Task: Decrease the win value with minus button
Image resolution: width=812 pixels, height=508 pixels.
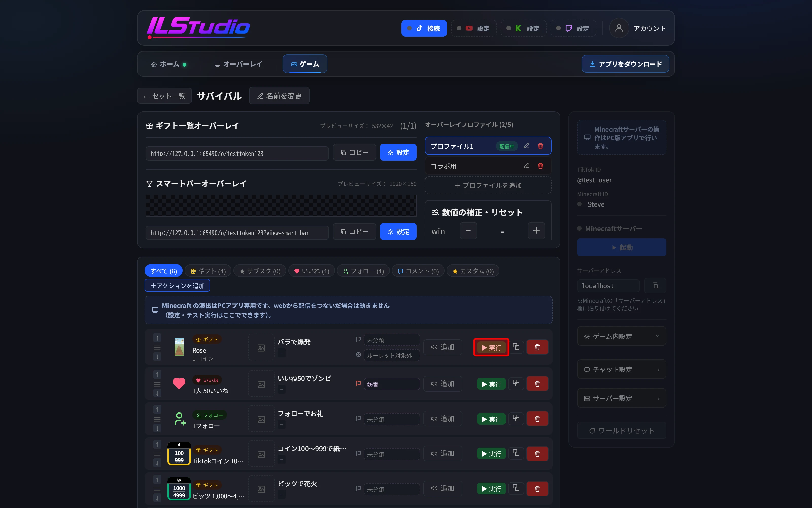Action: pos(468,230)
